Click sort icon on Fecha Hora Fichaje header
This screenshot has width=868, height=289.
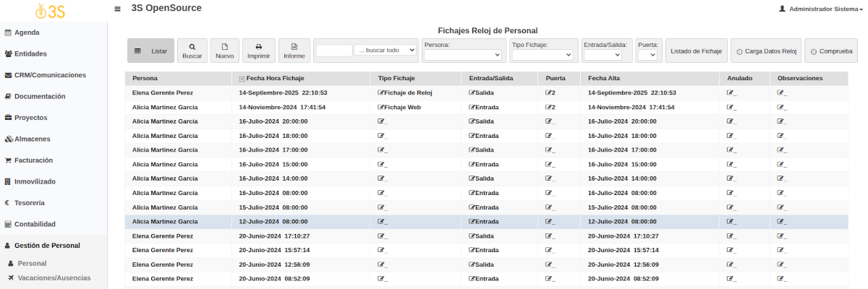coord(242,78)
